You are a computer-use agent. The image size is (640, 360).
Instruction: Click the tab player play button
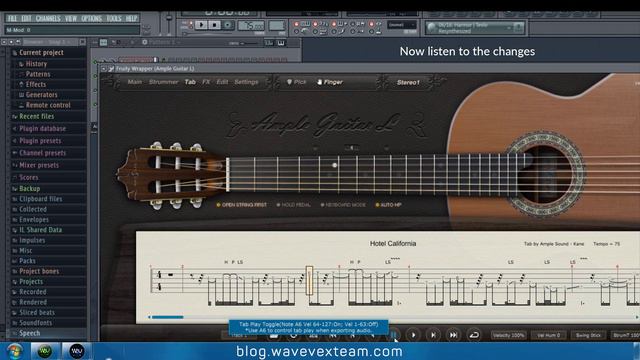pos(413,335)
